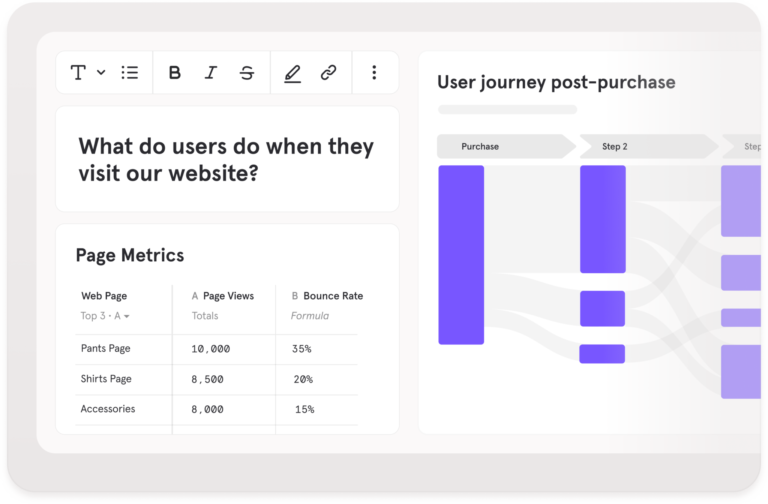Viewport: 768px width, 504px height.
Task: Select the text style T icon
Action: click(x=78, y=72)
